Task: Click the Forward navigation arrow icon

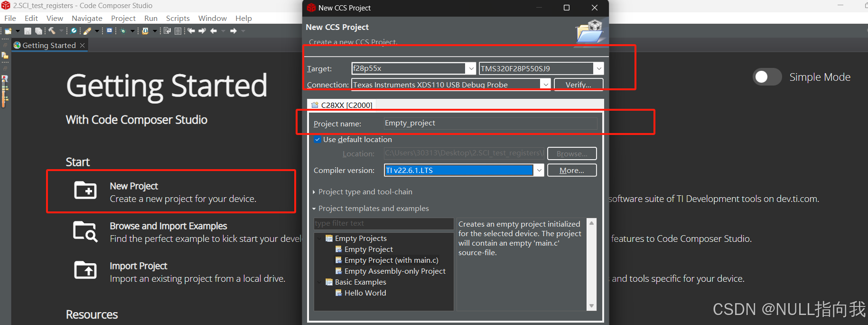Action: [233, 31]
